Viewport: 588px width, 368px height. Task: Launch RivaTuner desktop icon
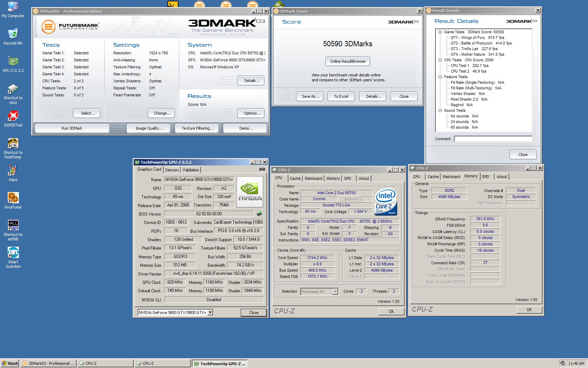pos(13,201)
